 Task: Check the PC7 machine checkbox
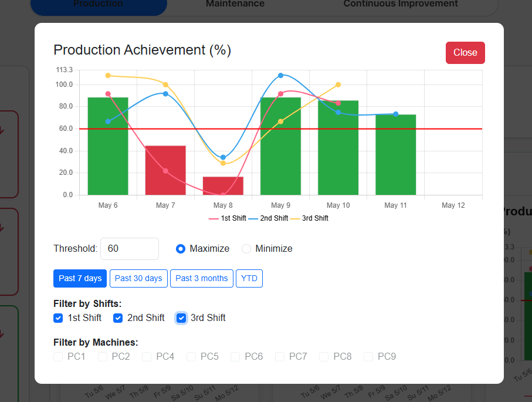pyautogui.click(x=280, y=357)
